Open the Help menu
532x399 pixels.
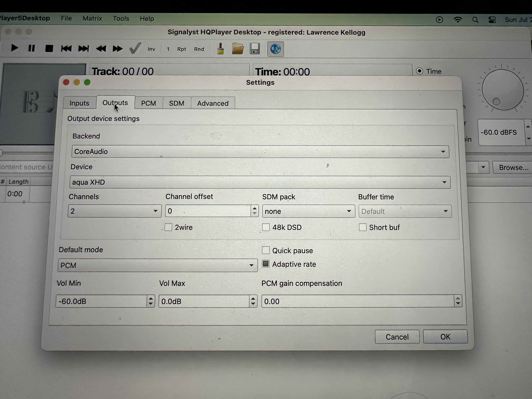(x=147, y=18)
